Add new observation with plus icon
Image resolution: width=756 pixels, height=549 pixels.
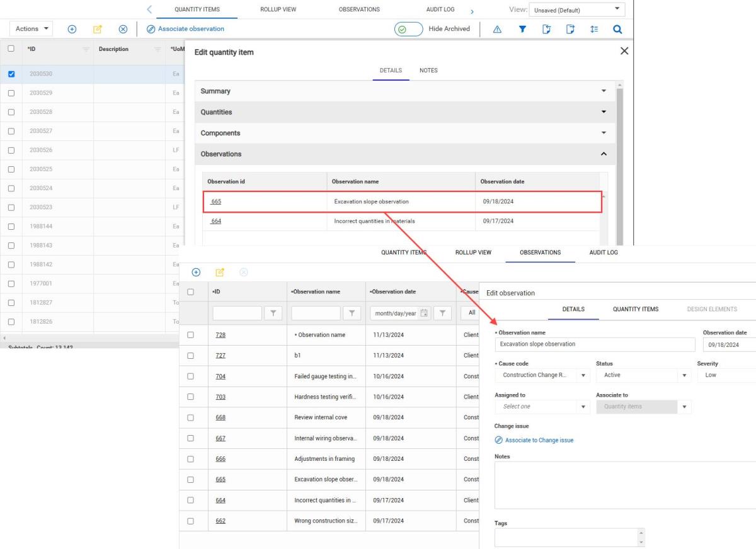click(196, 272)
